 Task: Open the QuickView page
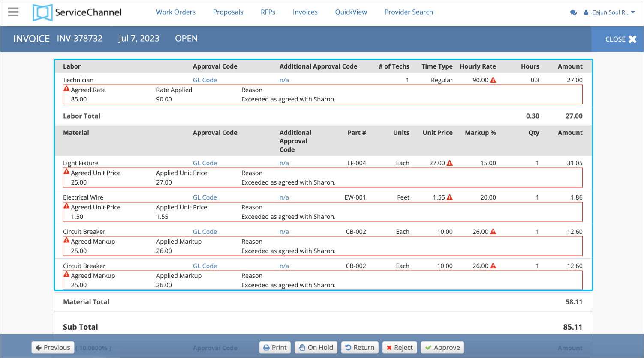pos(351,12)
